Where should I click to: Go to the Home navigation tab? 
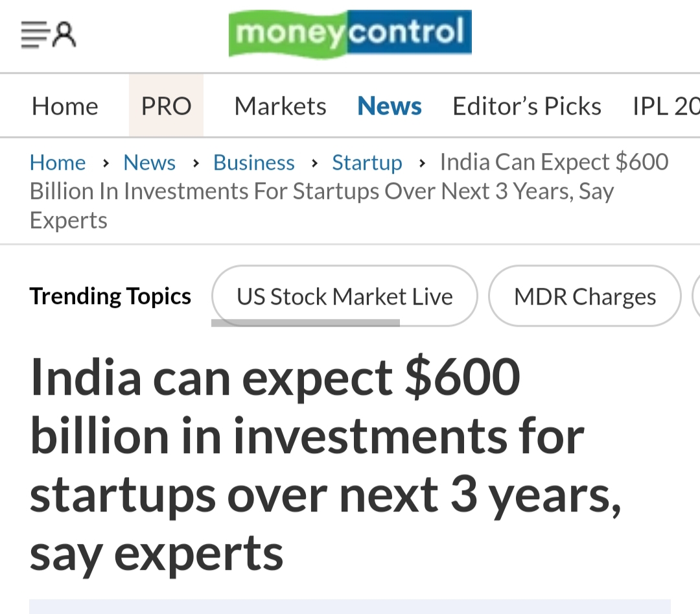point(65,106)
